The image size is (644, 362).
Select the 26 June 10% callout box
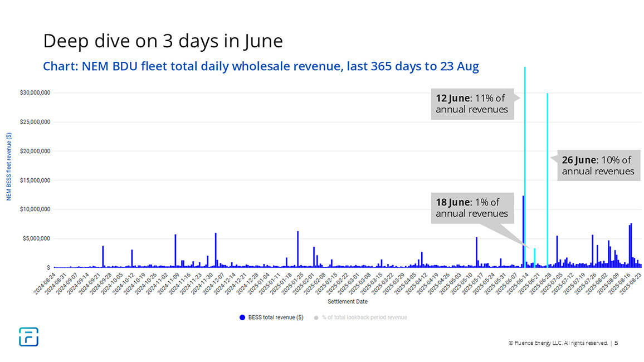pos(598,165)
